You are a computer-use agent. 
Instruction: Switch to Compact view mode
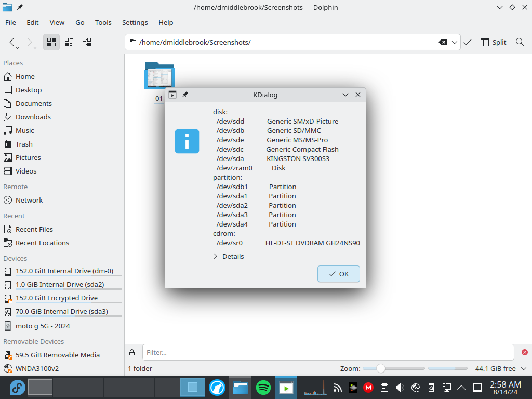[69, 42]
